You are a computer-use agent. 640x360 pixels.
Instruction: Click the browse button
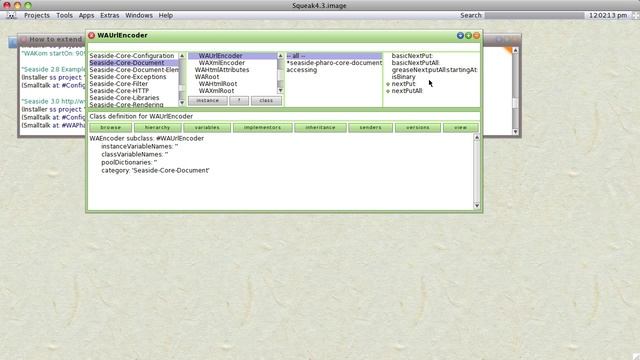tap(111, 128)
